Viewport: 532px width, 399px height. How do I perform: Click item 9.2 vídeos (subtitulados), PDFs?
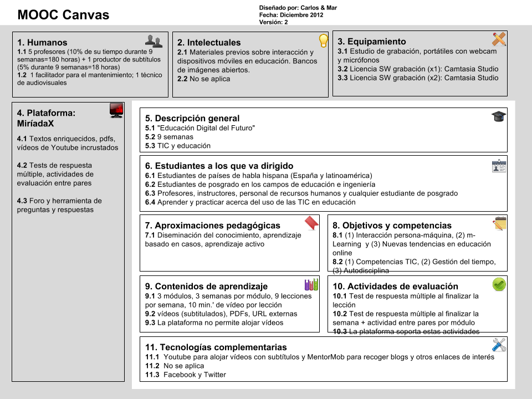point(221,314)
